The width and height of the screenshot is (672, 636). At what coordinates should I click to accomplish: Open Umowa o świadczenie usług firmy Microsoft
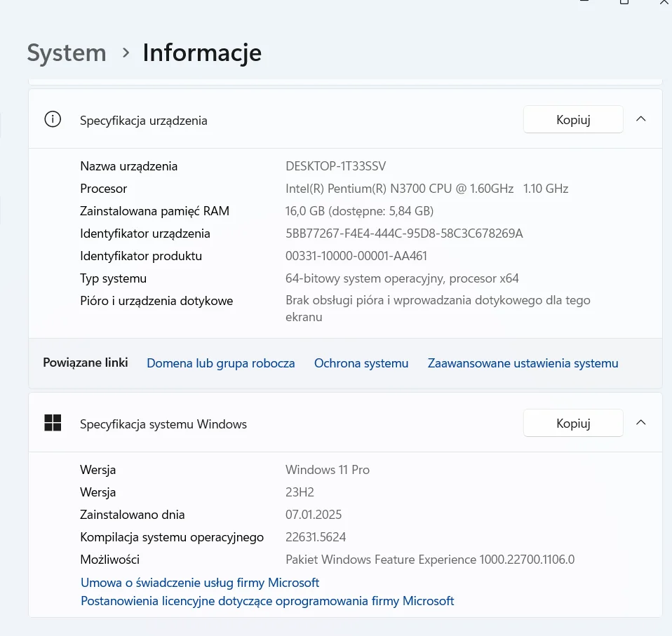[200, 583]
